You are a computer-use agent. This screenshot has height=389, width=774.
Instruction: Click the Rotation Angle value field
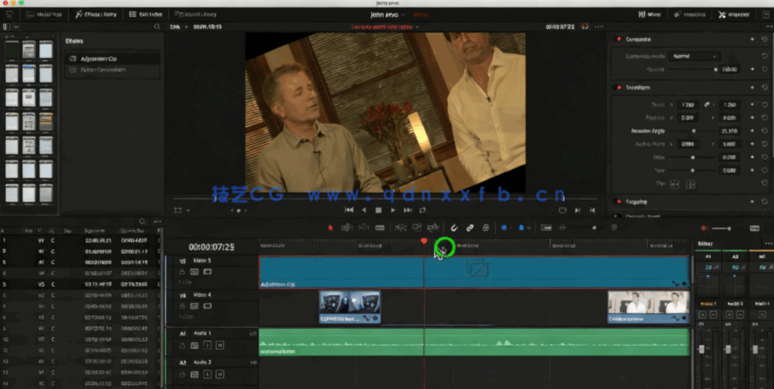click(729, 131)
